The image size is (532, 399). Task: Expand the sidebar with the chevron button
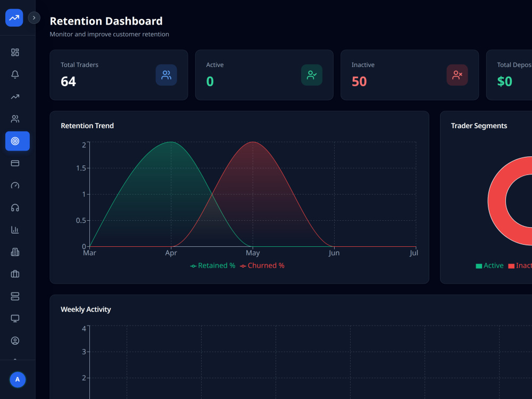point(34,18)
